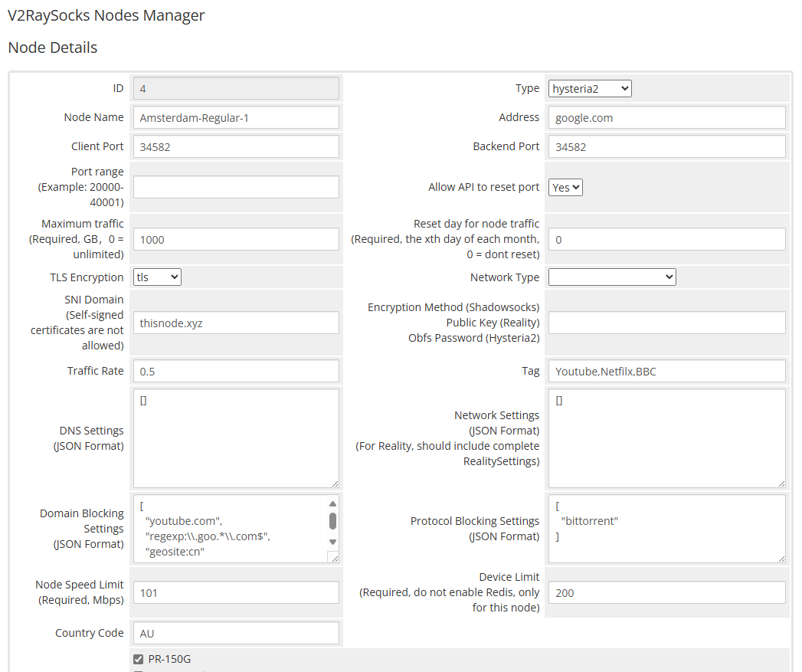Click the Device Limit input field
The image size is (802, 672).
666,592
